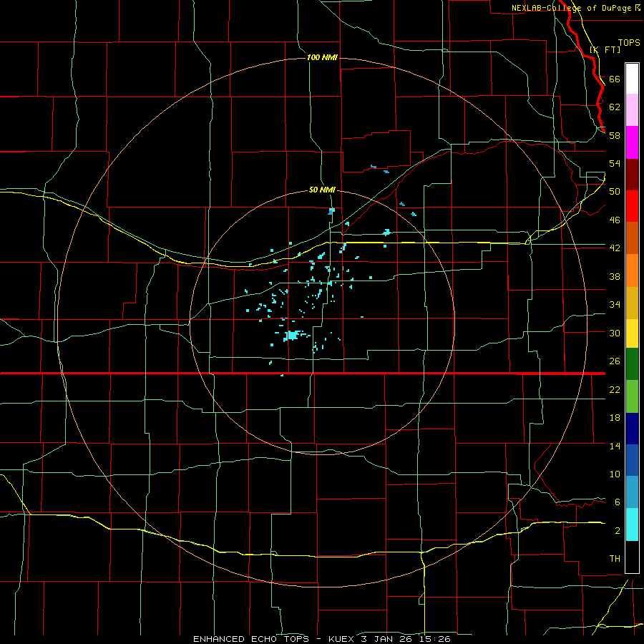Click the '62' legend scale value

[x=615, y=107]
